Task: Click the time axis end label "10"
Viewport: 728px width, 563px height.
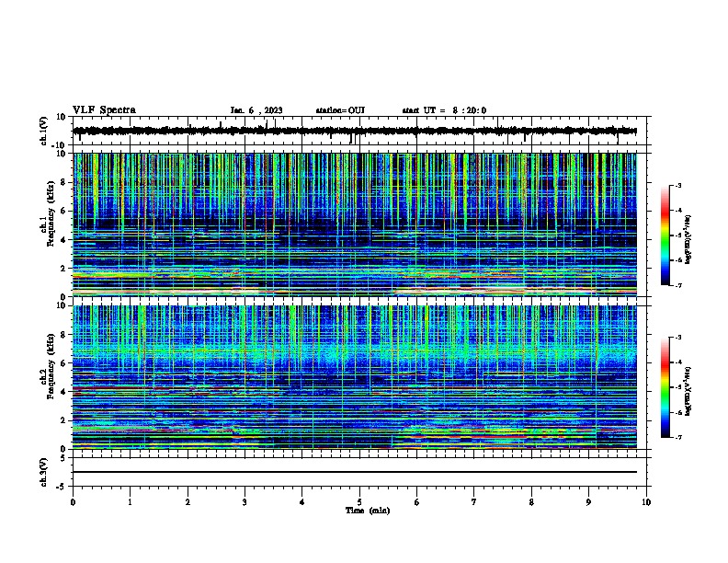Action: [646, 502]
